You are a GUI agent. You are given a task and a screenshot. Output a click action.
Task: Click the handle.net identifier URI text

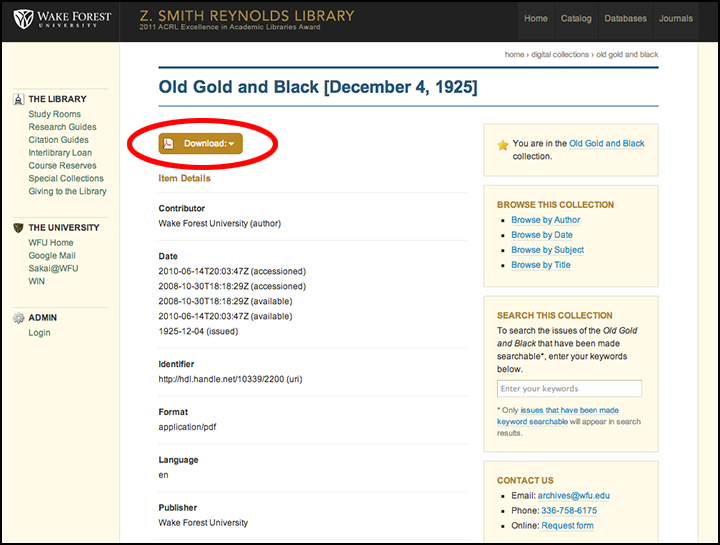[x=230, y=379]
